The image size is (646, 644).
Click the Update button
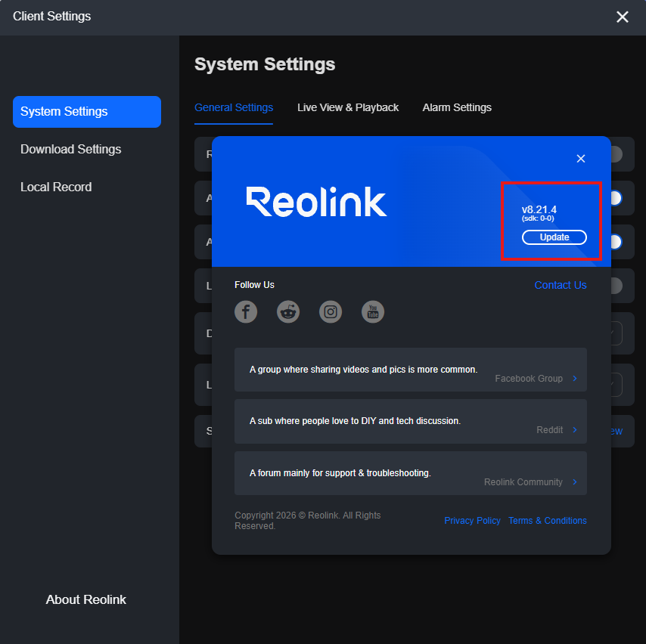tap(554, 237)
